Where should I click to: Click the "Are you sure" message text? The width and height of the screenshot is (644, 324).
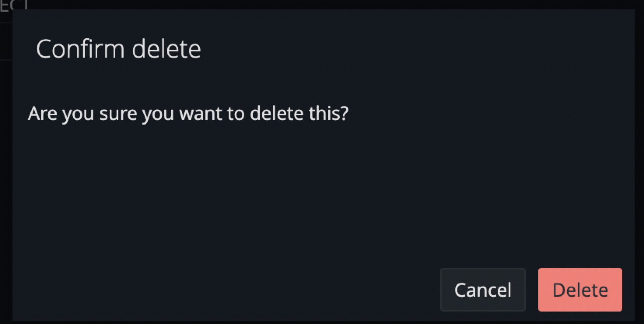[x=188, y=113]
